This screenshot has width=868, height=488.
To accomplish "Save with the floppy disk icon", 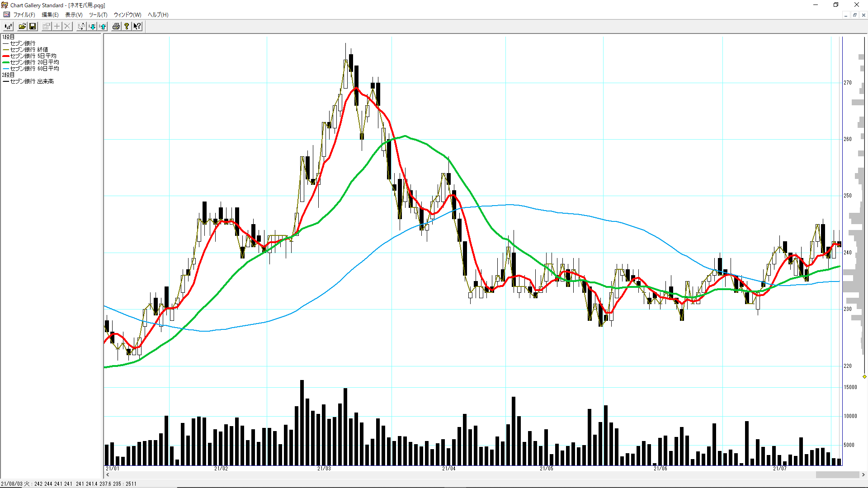I will [x=33, y=26].
